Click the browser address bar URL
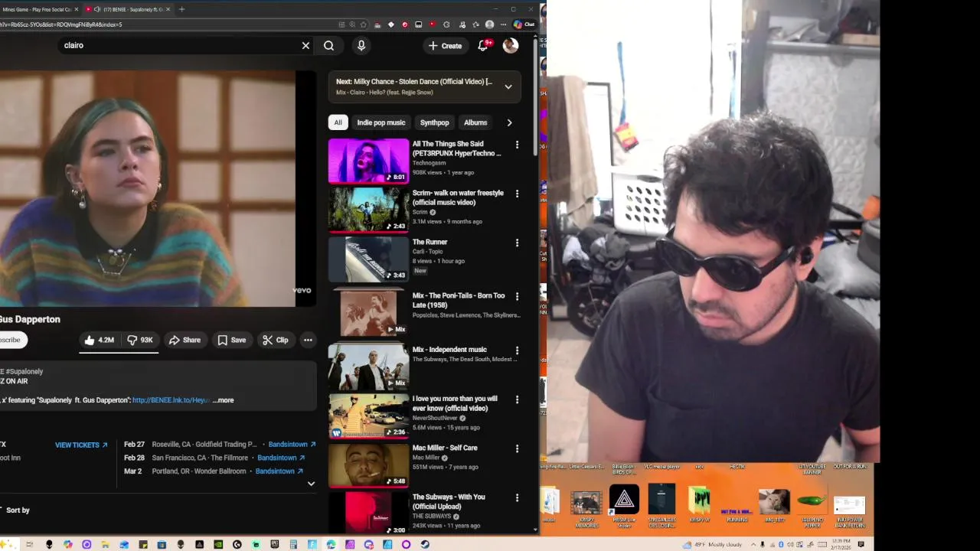 pyautogui.click(x=61, y=24)
